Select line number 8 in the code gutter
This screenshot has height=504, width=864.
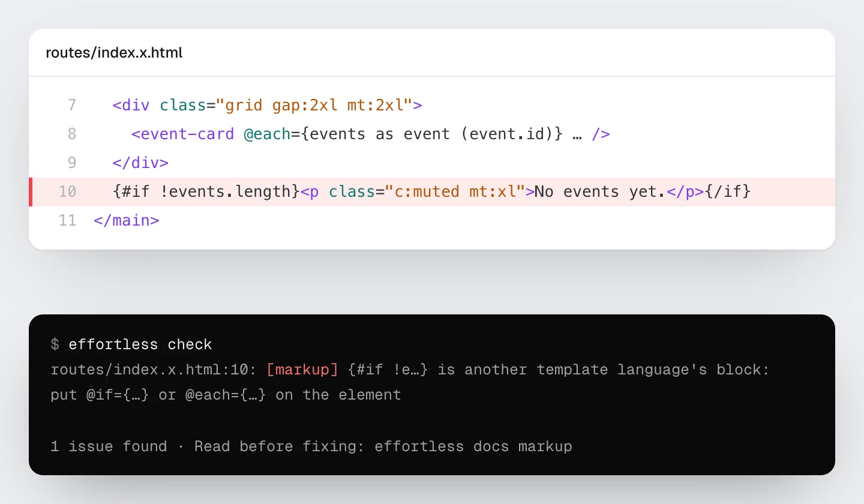click(x=72, y=134)
